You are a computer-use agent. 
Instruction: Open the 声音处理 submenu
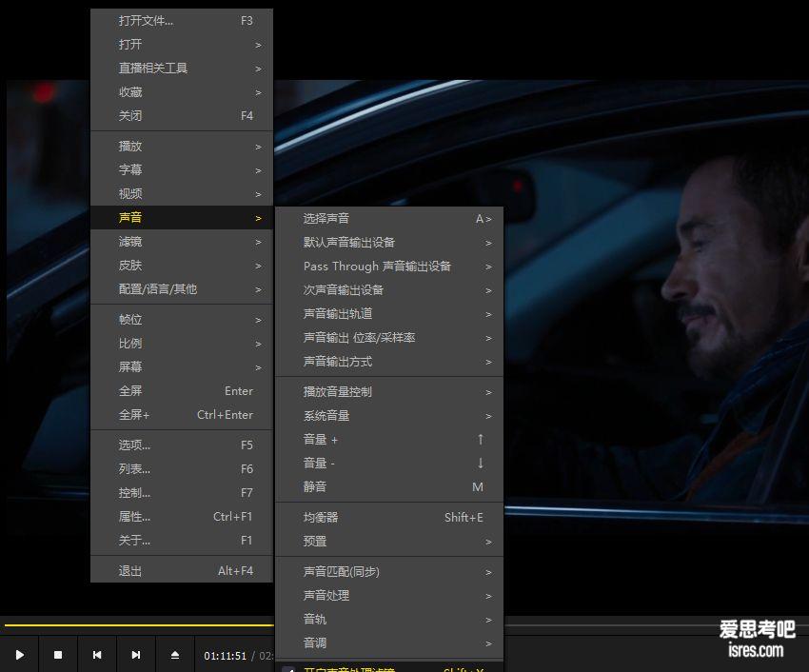click(x=389, y=596)
